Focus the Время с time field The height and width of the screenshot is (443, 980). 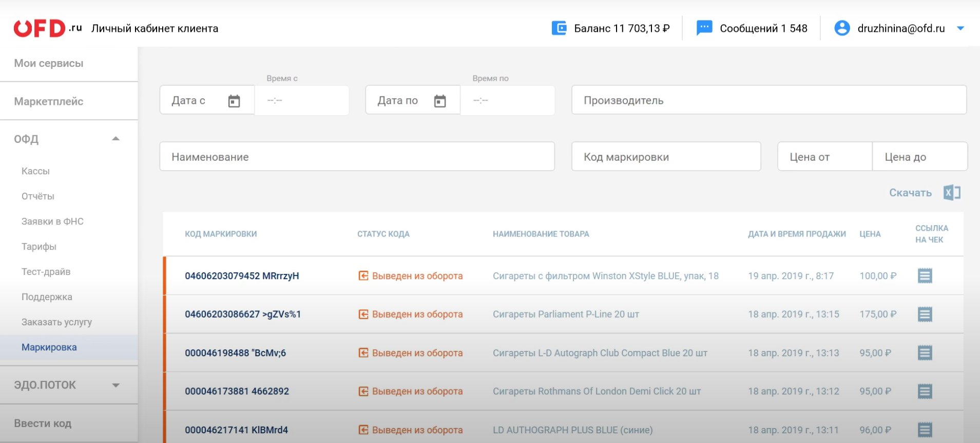[302, 100]
